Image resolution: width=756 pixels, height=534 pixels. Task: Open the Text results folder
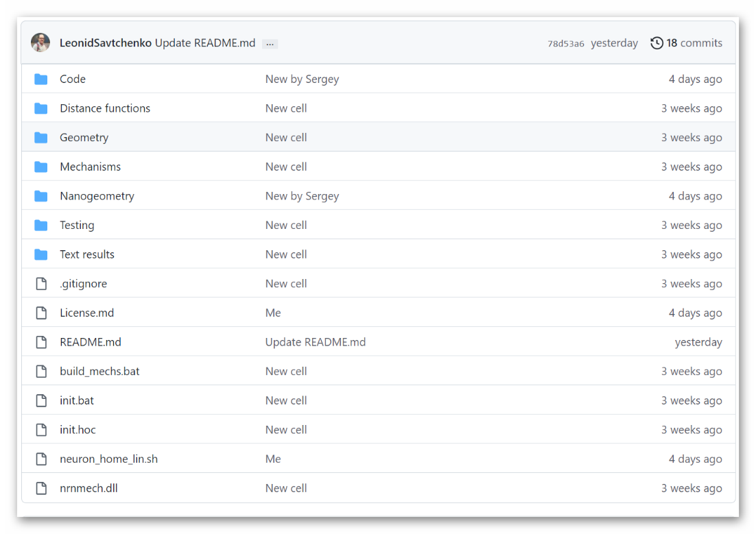[x=86, y=254]
